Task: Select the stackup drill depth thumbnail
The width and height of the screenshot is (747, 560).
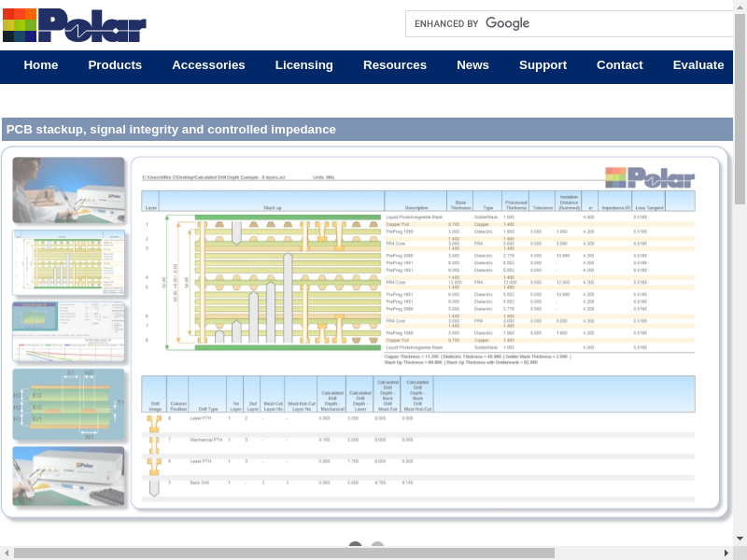Action: [68, 262]
